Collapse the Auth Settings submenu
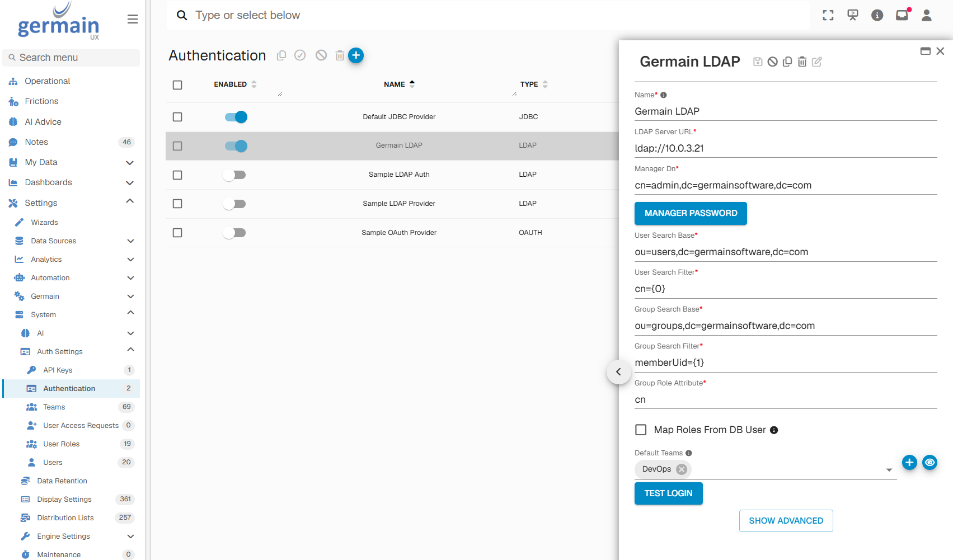This screenshot has height=560, width=953. pos(130,350)
